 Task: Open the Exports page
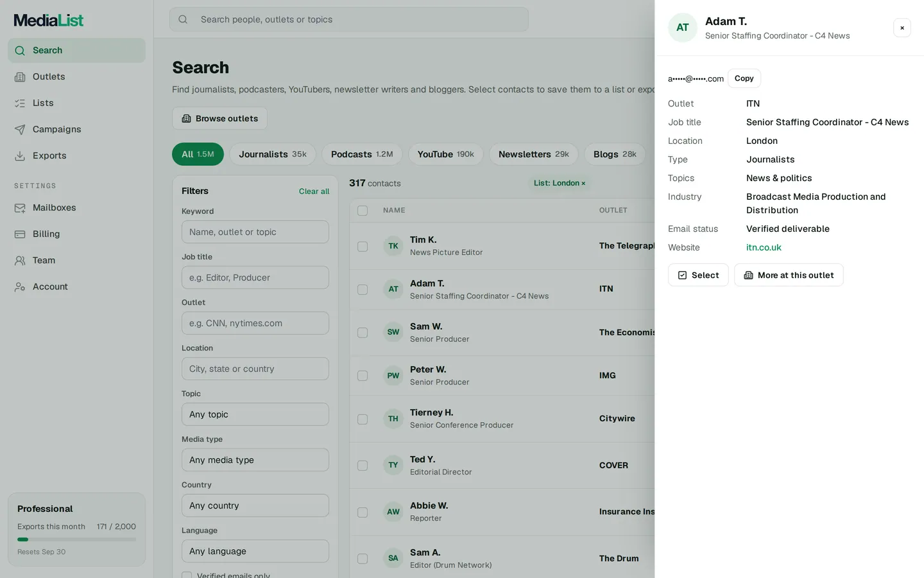point(76,155)
